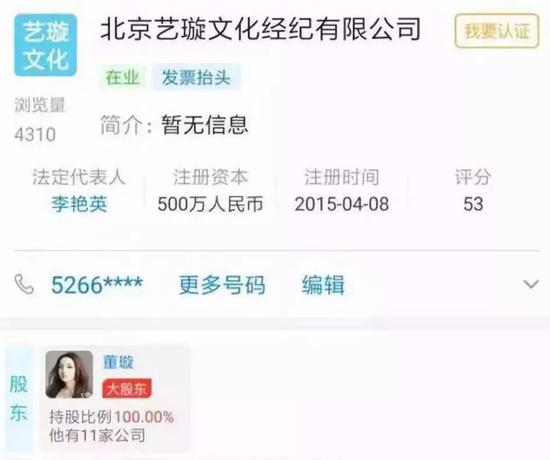Expand the contact details chevron
The width and height of the screenshot is (550, 460).
tap(531, 284)
